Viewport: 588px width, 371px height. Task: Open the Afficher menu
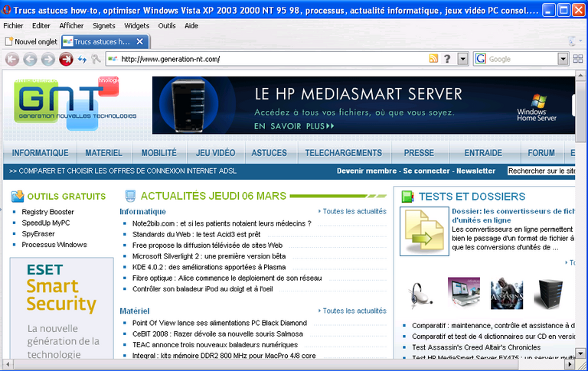(x=71, y=25)
